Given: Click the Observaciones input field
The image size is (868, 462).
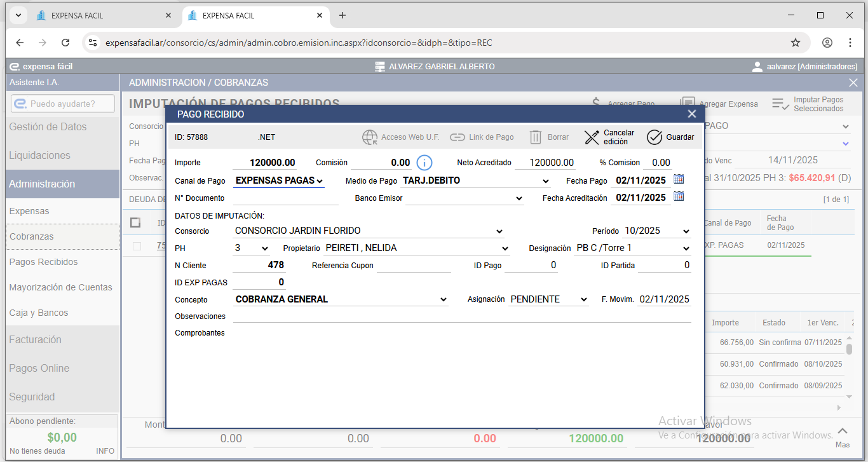Looking at the screenshot, I should coord(461,316).
